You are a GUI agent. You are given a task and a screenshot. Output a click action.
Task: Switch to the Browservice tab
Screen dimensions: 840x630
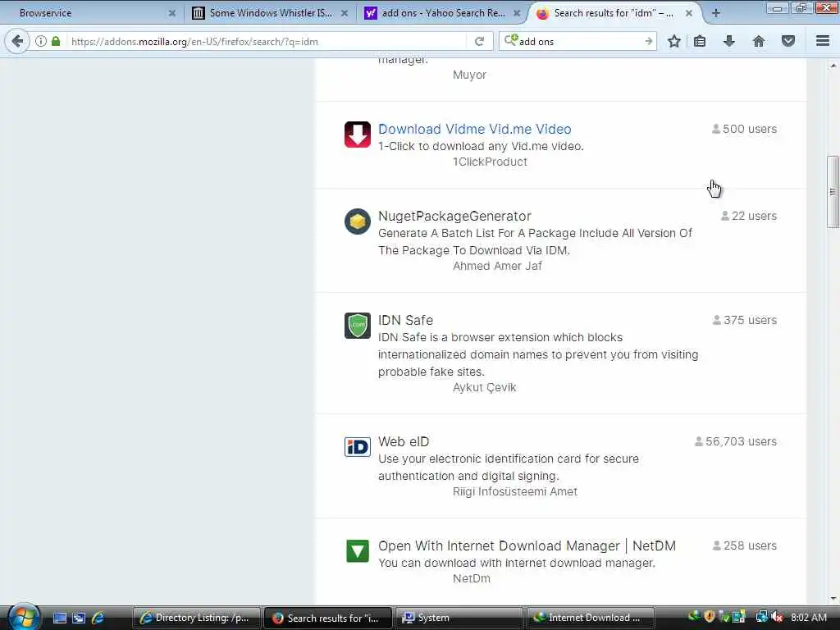[91, 13]
